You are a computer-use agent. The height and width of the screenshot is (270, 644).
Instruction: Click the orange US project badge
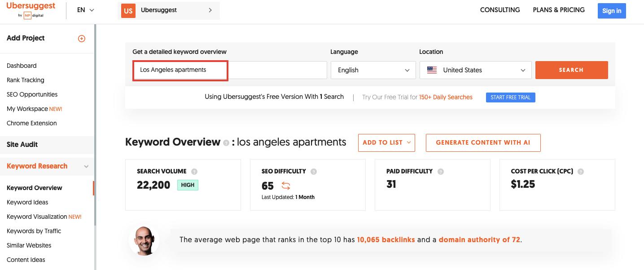pos(128,10)
